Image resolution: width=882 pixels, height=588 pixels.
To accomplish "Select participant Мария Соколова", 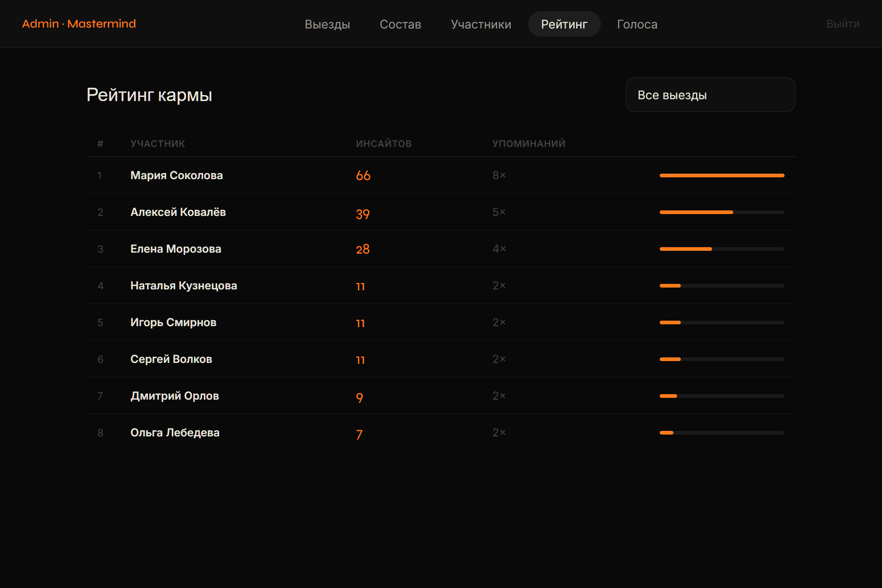I will pos(176,175).
